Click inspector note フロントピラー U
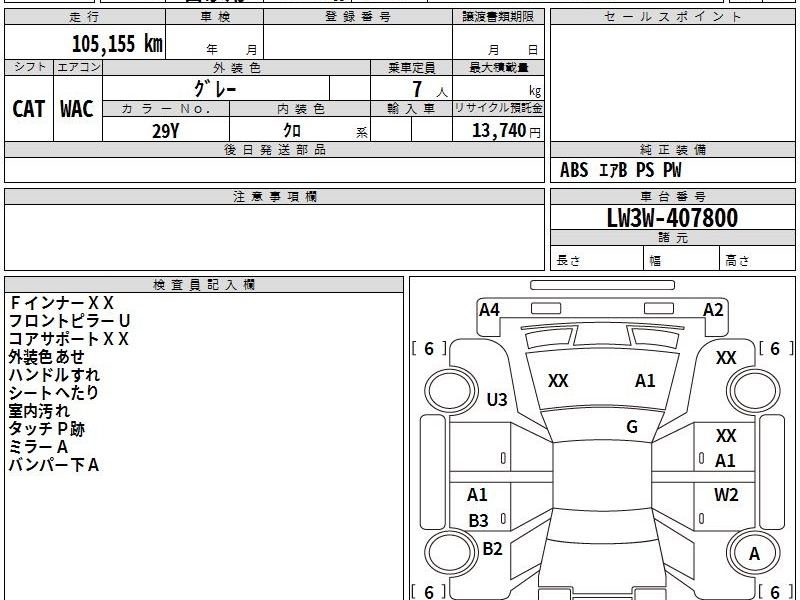The height and width of the screenshot is (600, 800). pos(70,321)
